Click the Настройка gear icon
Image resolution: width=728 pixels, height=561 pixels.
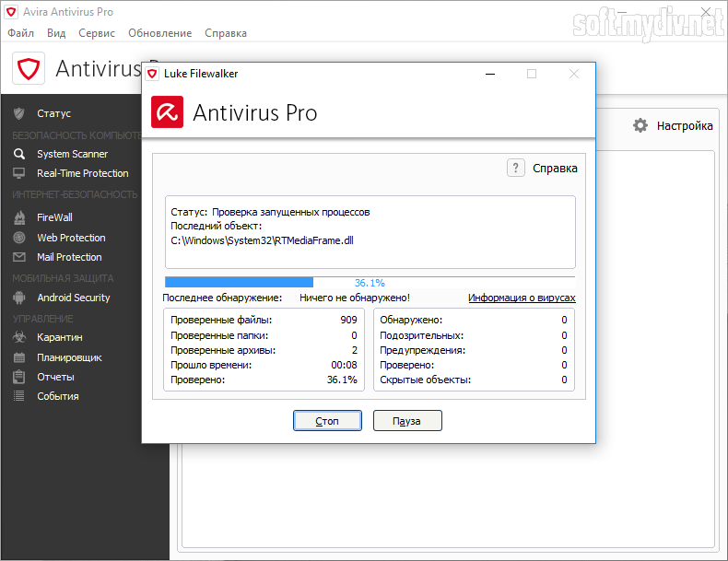point(640,125)
